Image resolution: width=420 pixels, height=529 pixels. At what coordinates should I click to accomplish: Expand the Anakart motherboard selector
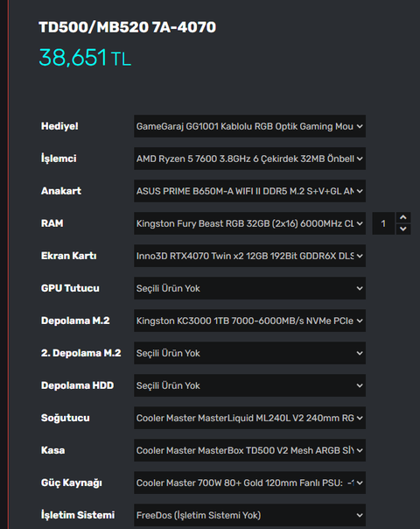pos(249,191)
